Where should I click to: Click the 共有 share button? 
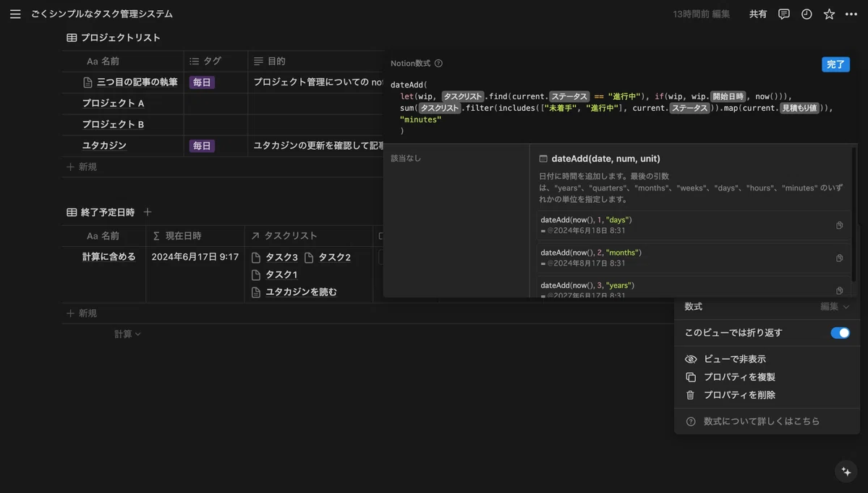coord(758,14)
